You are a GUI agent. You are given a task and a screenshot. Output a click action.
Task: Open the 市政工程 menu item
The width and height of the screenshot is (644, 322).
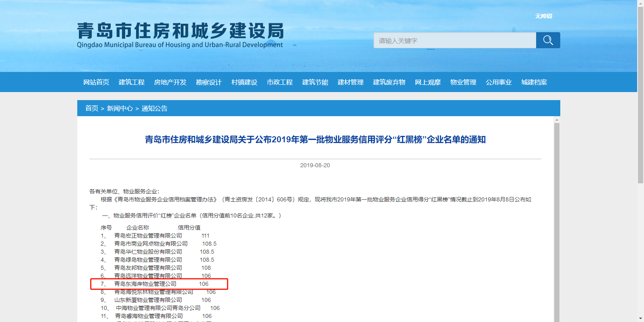[x=280, y=82]
